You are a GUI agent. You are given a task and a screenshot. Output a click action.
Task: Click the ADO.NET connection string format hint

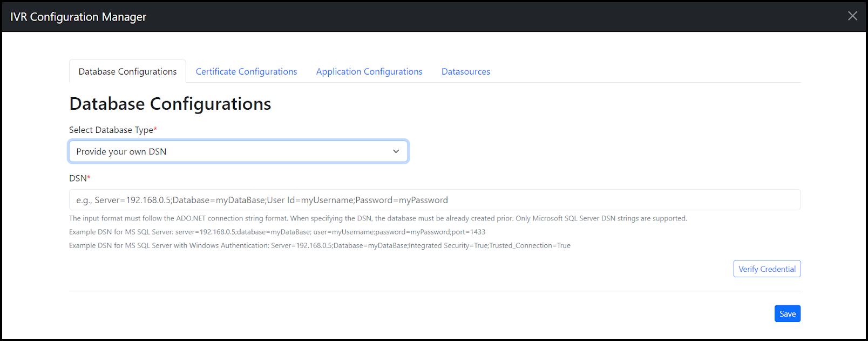(x=378, y=218)
